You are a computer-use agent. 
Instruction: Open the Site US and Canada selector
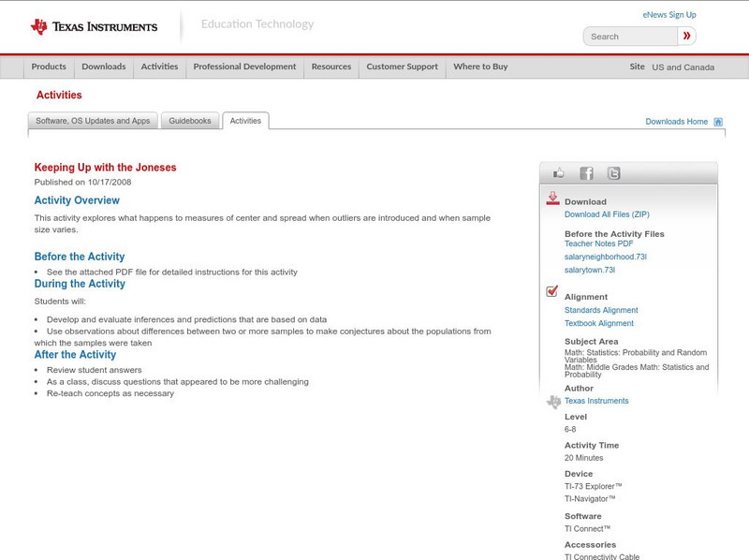(672, 67)
